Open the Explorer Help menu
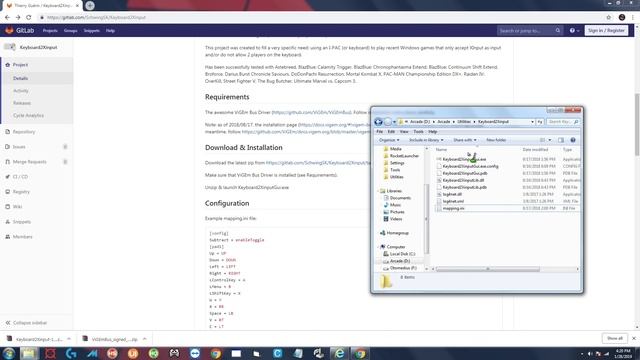Viewport: 640px width, 360px height. pyautogui.click(x=433, y=132)
